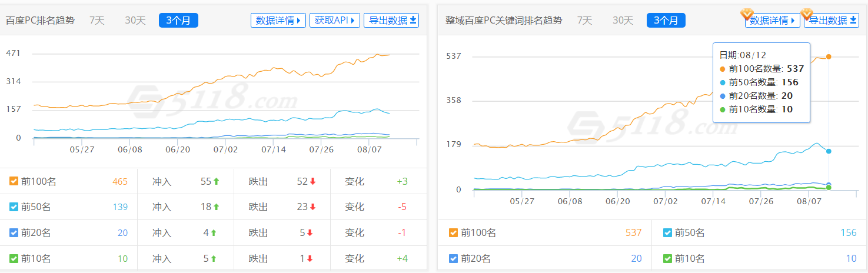Image resolution: width=868 pixels, height=273 pixels.
Task: Click 导出数据 in 整域 panel
Action: 832,21
